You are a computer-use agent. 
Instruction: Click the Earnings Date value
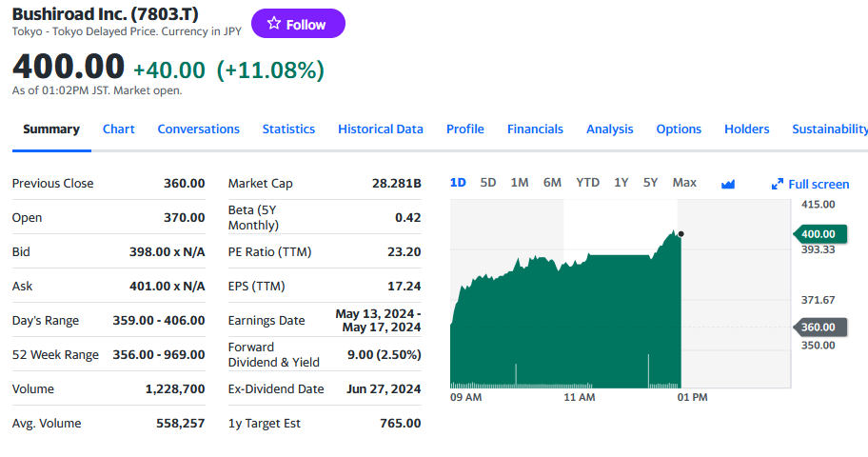(379, 321)
